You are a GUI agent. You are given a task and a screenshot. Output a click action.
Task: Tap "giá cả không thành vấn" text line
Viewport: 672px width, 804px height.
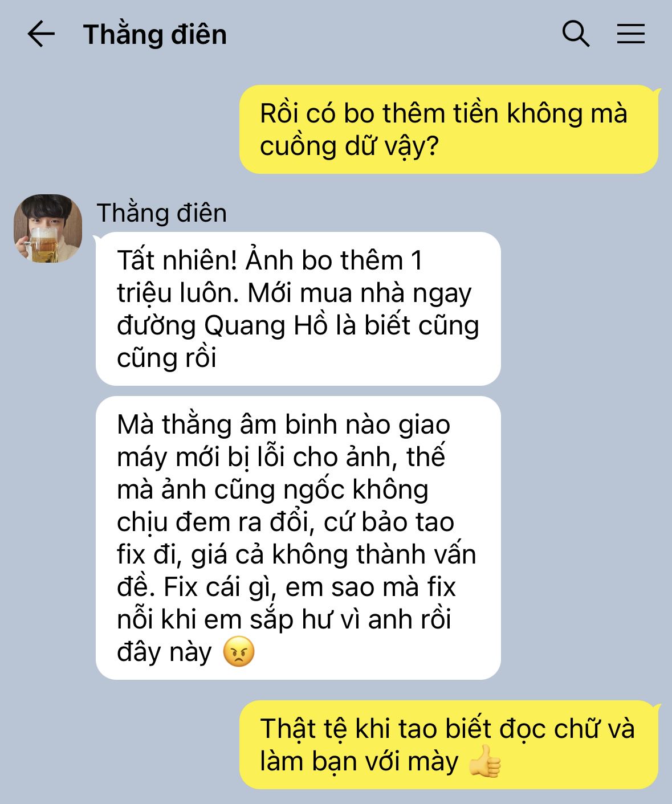(x=334, y=554)
